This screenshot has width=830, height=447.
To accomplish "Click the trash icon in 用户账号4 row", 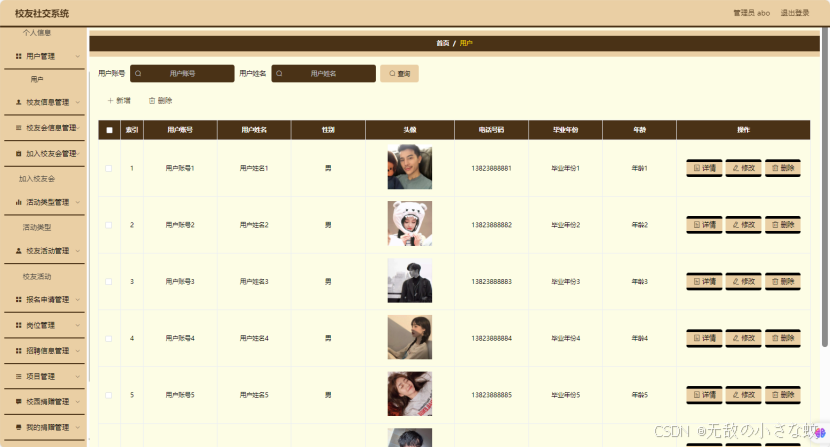I will tap(775, 338).
